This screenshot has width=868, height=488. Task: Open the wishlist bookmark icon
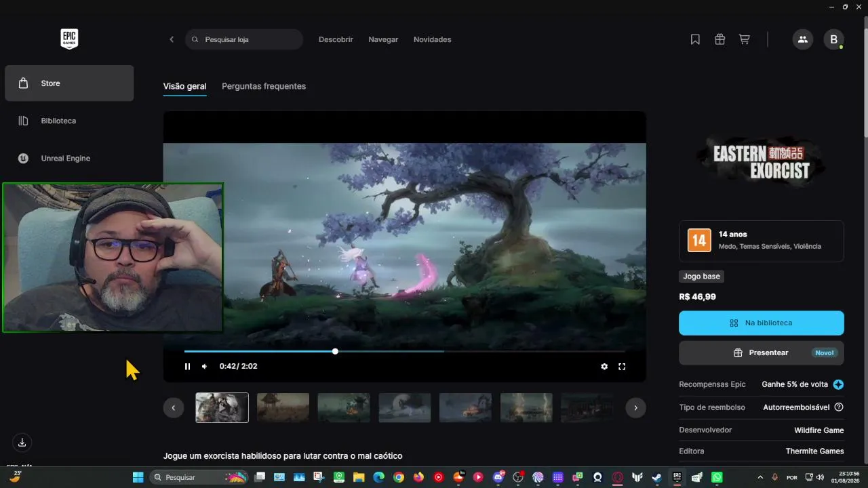[x=695, y=39]
